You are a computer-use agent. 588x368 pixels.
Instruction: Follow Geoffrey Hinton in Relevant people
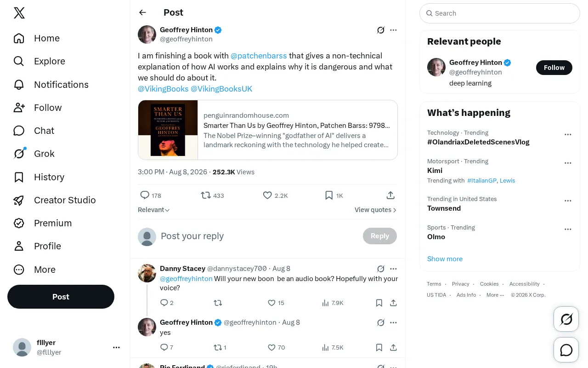[x=554, y=68]
